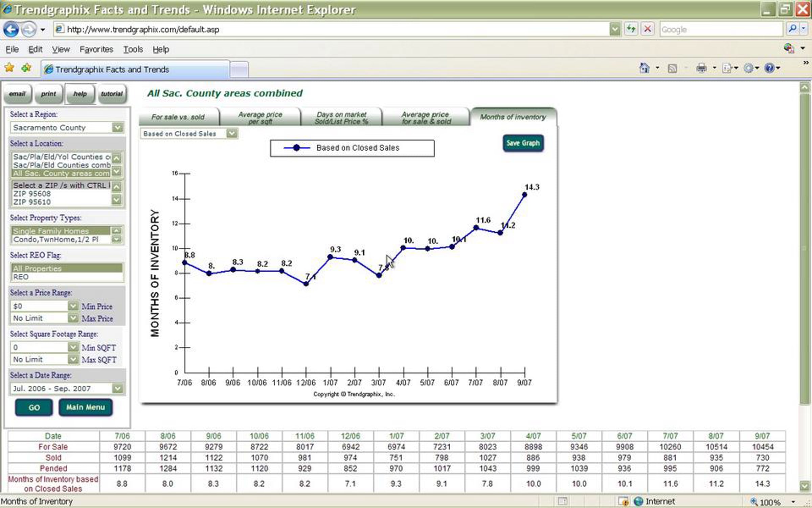Click the RSS feeds icon

(672, 68)
